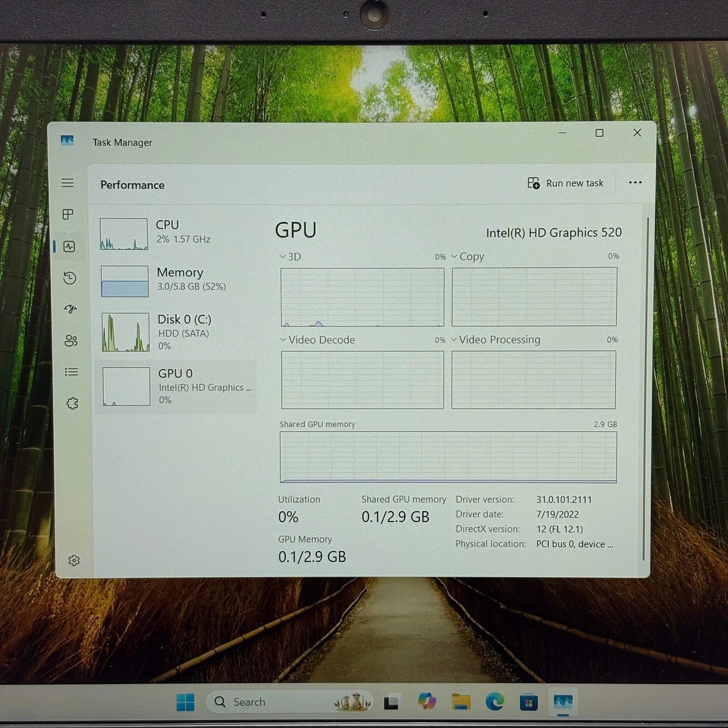The image size is (728, 728).
Task: Click Run new task button
Action: pyautogui.click(x=566, y=183)
